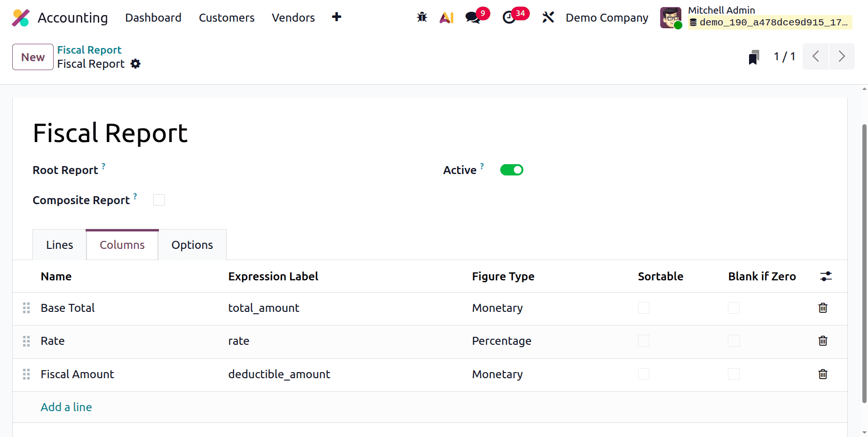This screenshot has width=868, height=437.
Task: Click Mitchell Admin avatar picture
Action: click(671, 17)
